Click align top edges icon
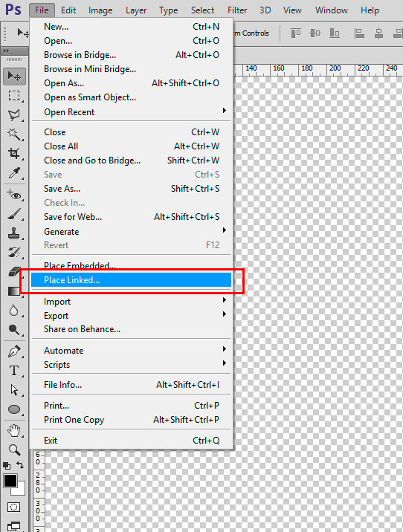The height and width of the screenshot is (532, 403). 296,33
